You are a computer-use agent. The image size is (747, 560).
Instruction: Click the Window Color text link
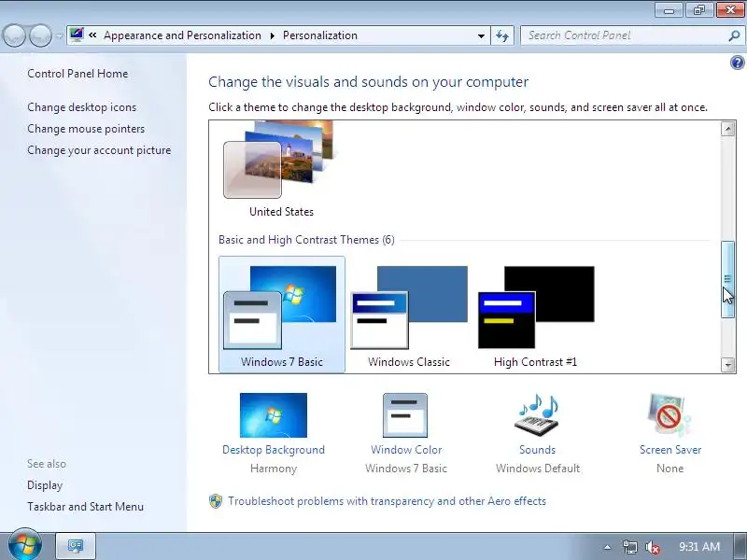click(406, 450)
